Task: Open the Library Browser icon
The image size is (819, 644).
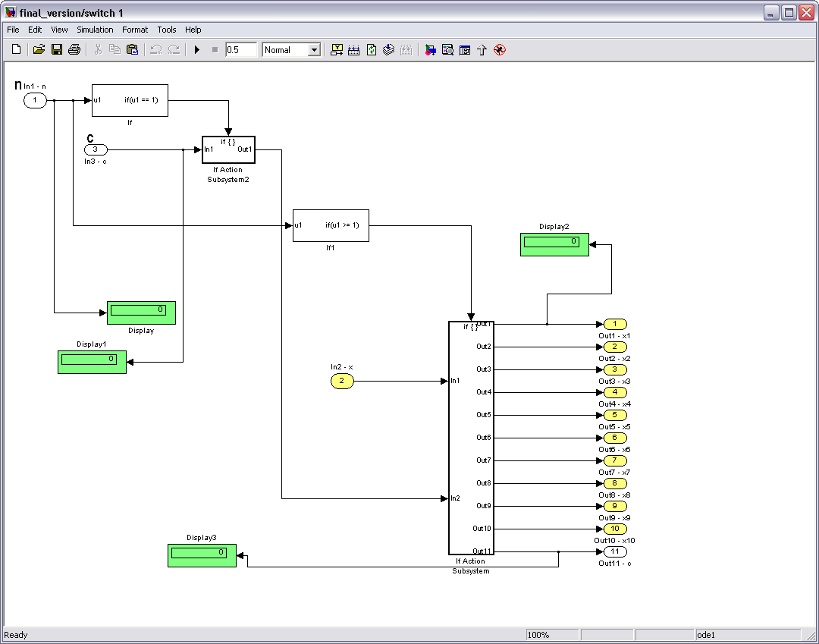Action: (x=430, y=50)
